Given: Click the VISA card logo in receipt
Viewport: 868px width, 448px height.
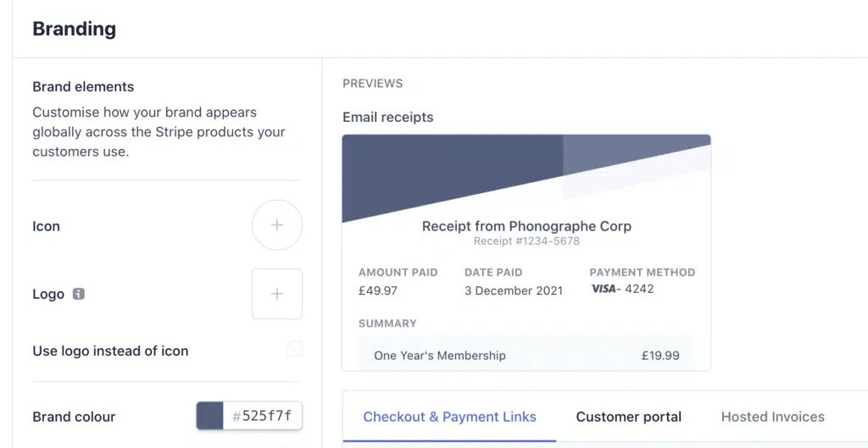Looking at the screenshot, I should (604, 289).
